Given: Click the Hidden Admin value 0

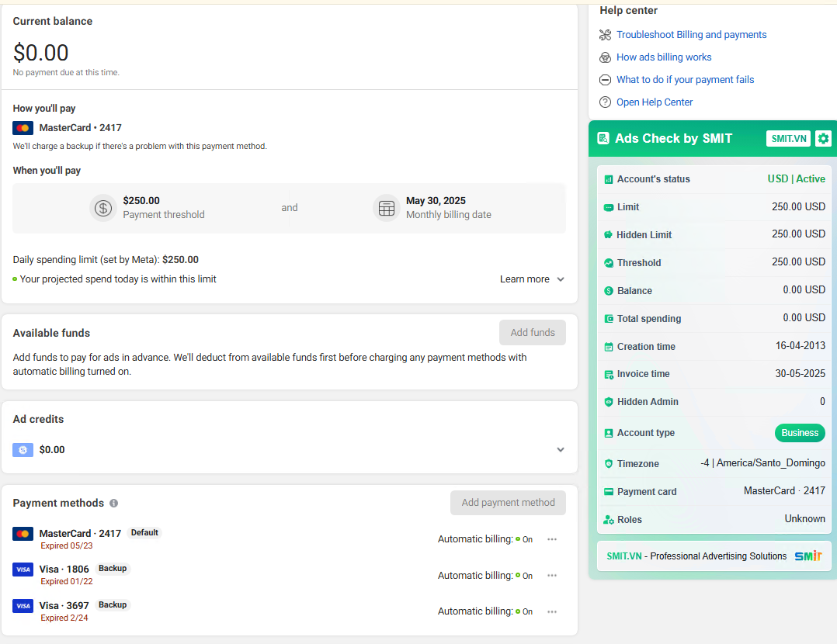Looking at the screenshot, I should pyautogui.click(x=822, y=401).
